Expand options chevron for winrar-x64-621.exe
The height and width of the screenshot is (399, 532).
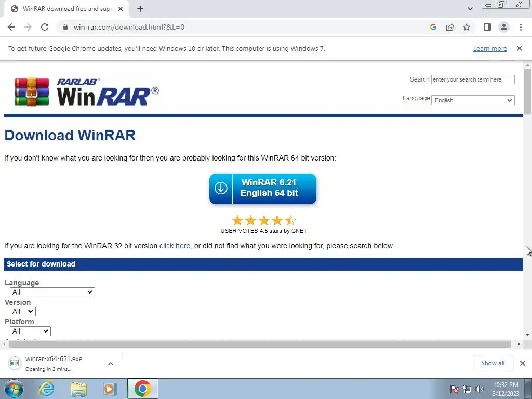click(x=111, y=364)
